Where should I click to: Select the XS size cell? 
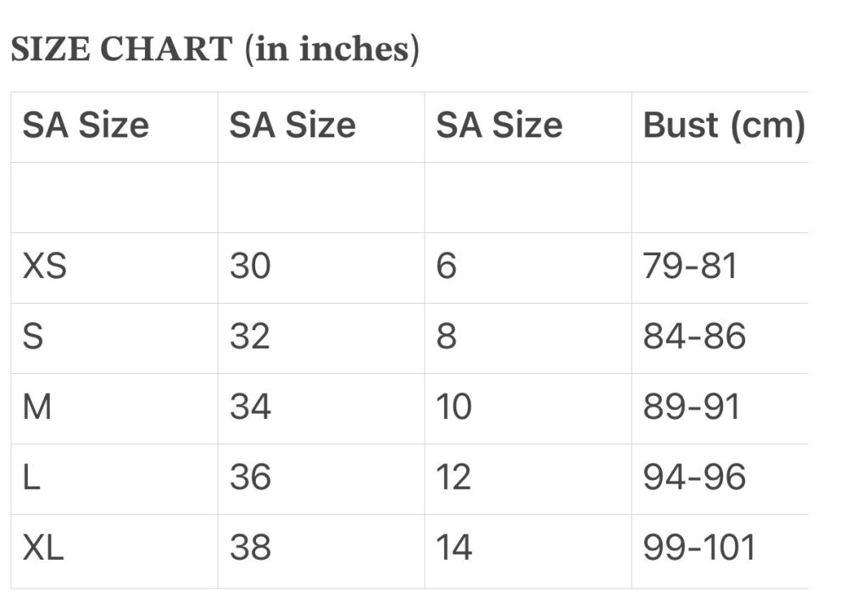(45, 266)
